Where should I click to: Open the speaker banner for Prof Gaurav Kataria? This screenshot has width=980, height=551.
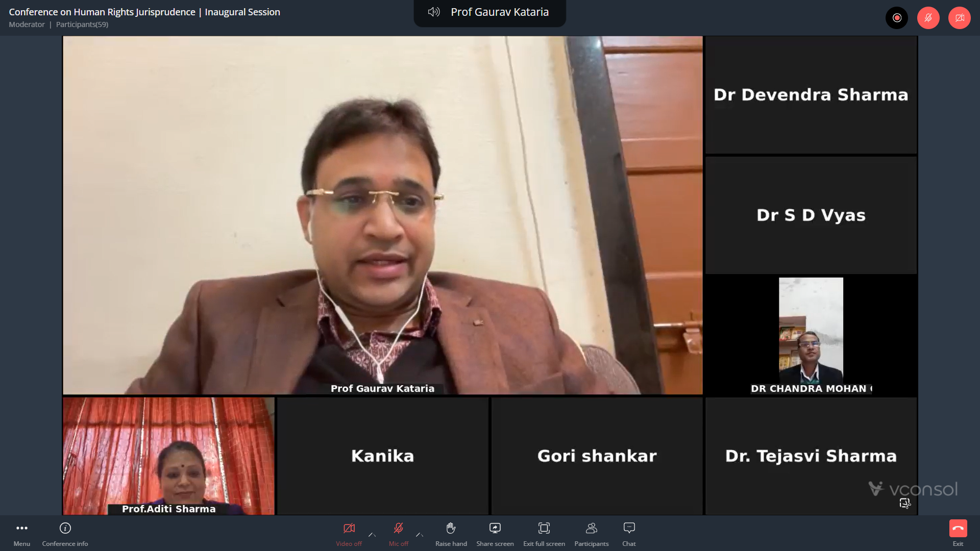[x=489, y=12]
